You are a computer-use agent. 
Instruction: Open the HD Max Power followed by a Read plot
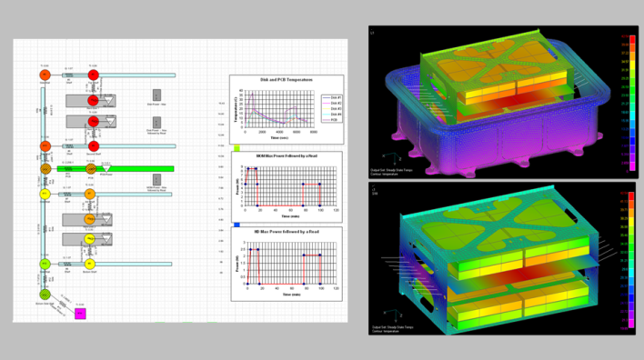pyautogui.click(x=287, y=264)
